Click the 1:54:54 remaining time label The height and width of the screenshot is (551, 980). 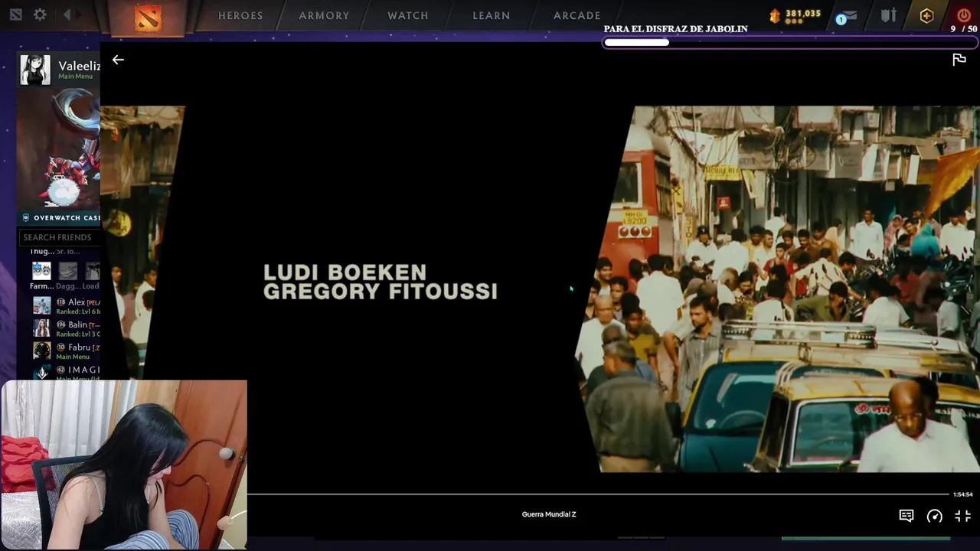962,494
